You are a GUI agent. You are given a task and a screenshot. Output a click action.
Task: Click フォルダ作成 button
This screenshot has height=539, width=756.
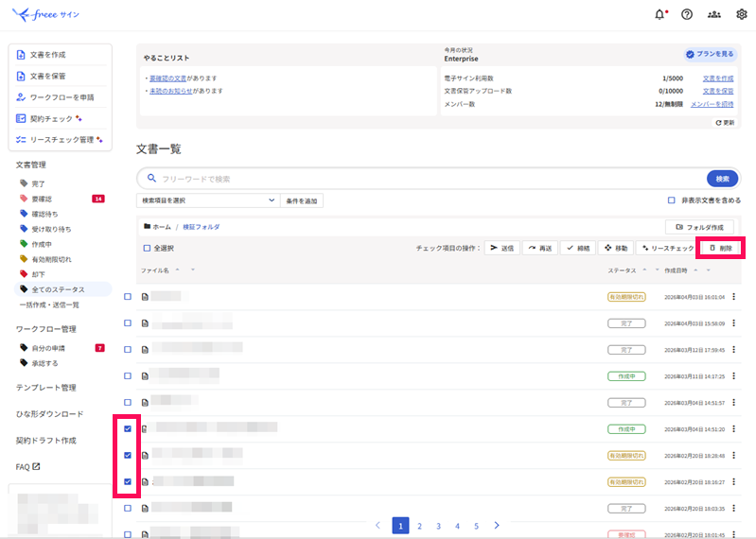(x=699, y=227)
